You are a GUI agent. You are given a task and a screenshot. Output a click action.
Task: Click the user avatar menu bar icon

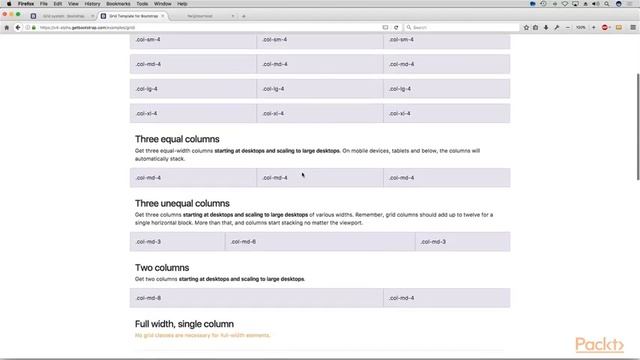click(x=619, y=4)
